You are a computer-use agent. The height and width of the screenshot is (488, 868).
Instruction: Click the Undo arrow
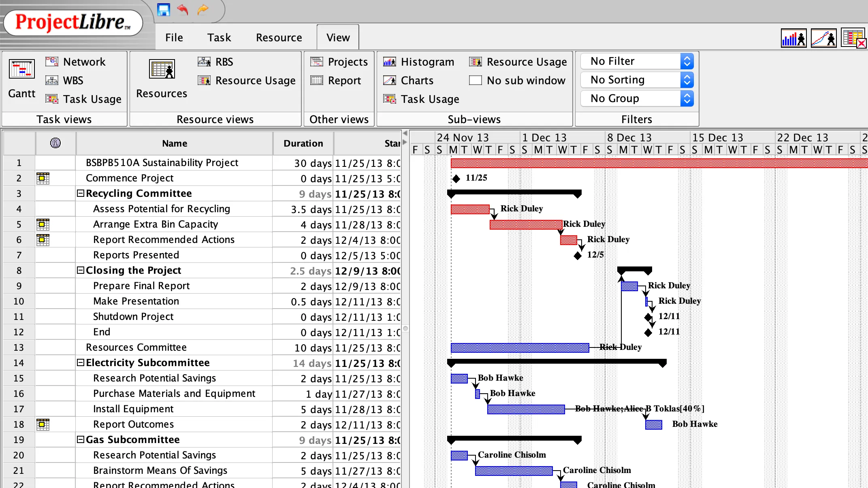pyautogui.click(x=183, y=10)
